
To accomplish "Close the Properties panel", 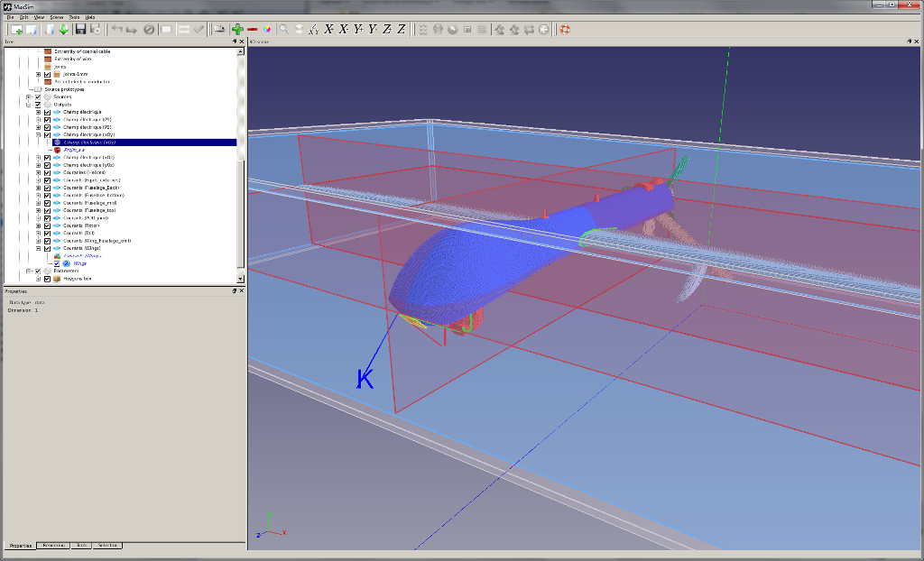I will (242, 291).
